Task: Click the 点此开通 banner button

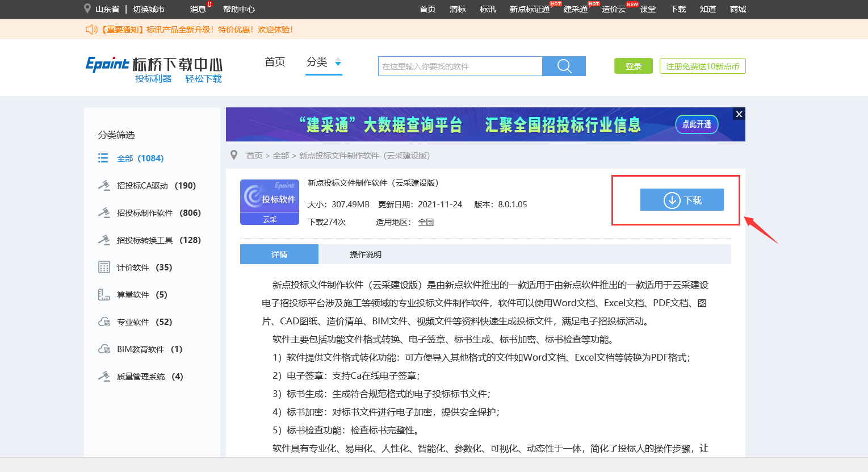Action: pyautogui.click(x=697, y=124)
